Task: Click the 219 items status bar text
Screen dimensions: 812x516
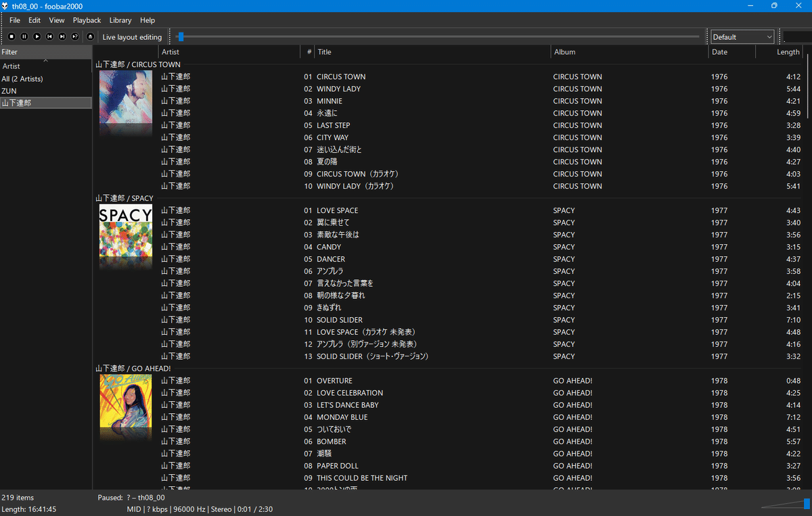Action: [x=18, y=498]
